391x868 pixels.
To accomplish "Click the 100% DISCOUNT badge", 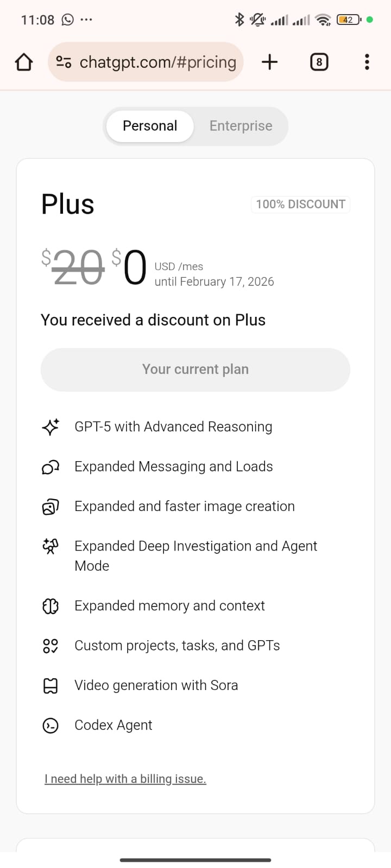I will pyautogui.click(x=300, y=205).
